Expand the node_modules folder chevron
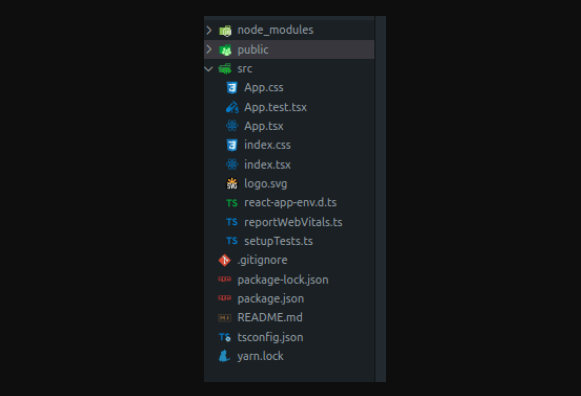The height and width of the screenshot is (396, 581). click(x=209, y=30)
